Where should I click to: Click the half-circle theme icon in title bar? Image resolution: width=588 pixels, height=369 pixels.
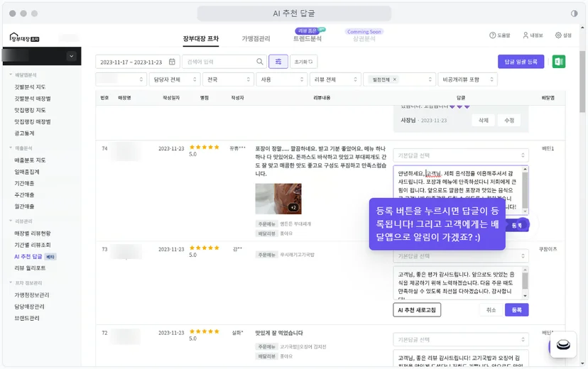[574, 13]
